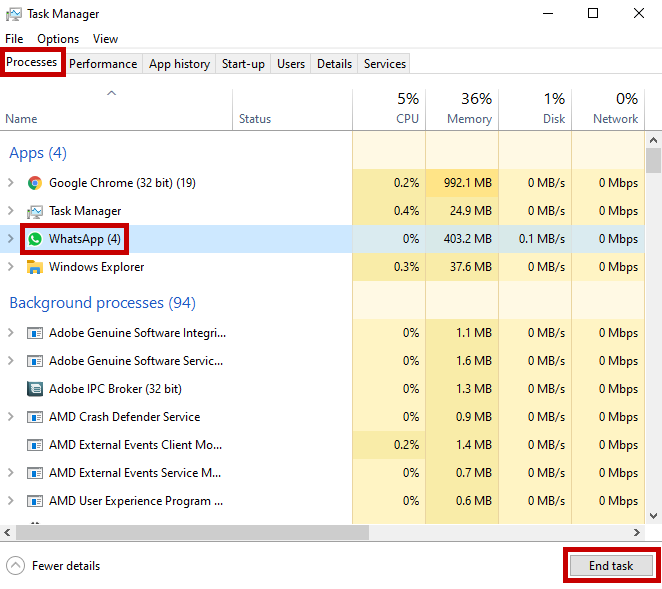Click the vertical scrollbar thumb

point(654,161)
